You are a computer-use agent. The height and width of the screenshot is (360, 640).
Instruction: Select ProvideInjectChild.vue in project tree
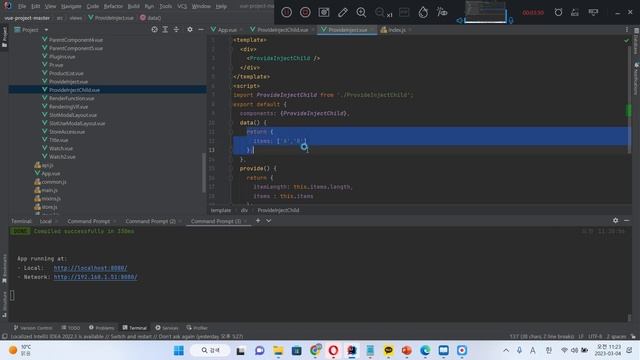(x=74, y=90)
